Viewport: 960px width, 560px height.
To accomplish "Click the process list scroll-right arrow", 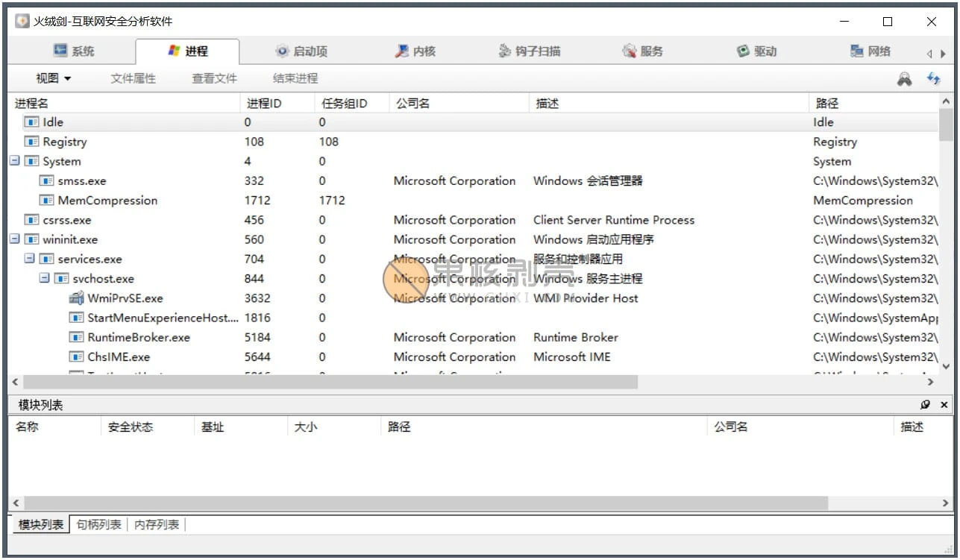I will click(930, 382).
